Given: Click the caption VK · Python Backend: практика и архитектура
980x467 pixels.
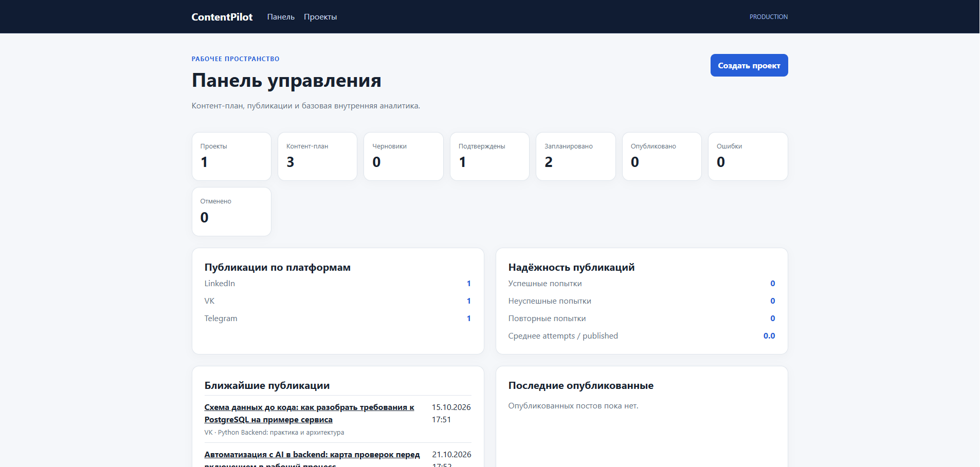Looking at the screenshot, I should (x=274, y=433).
